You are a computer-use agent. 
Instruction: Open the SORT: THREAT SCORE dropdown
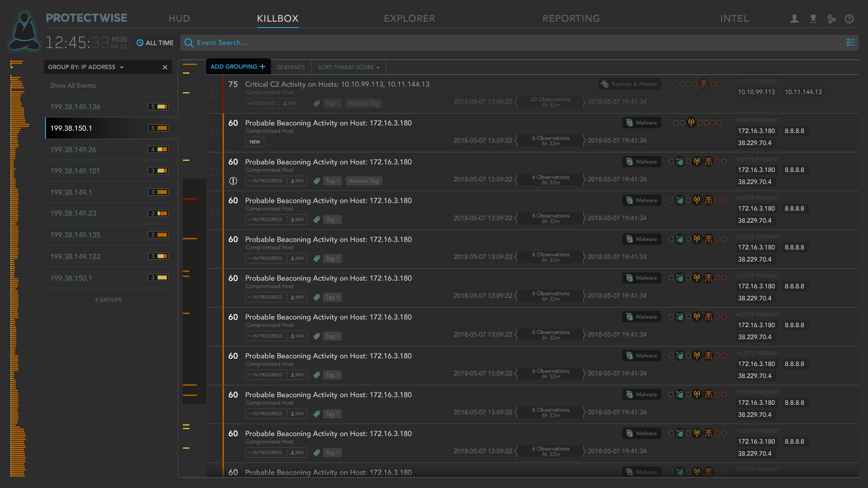(349, 67)
